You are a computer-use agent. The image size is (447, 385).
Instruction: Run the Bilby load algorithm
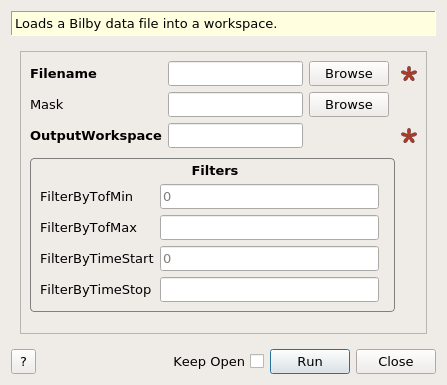coord(310,361)
